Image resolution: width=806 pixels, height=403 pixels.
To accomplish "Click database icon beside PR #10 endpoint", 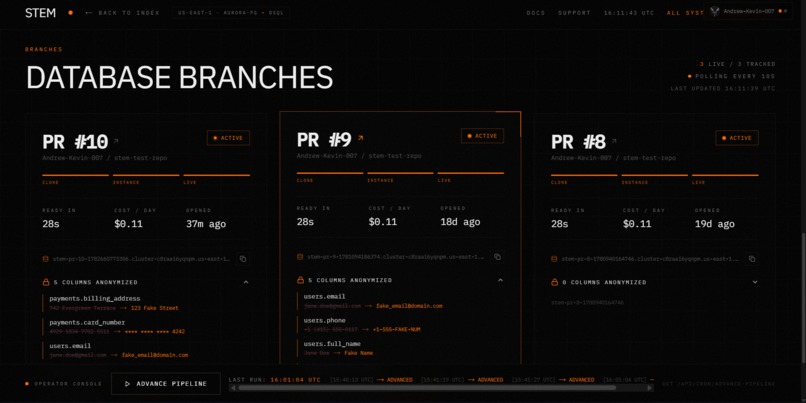I will click(x=45, y=259).
